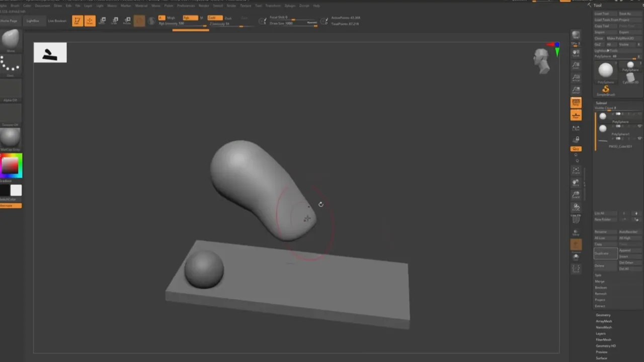Image resolution: width=644 pixels, height=362 pixels.
Task: Click the Duplicate subtool button
Action: click(x=605, y=253)
